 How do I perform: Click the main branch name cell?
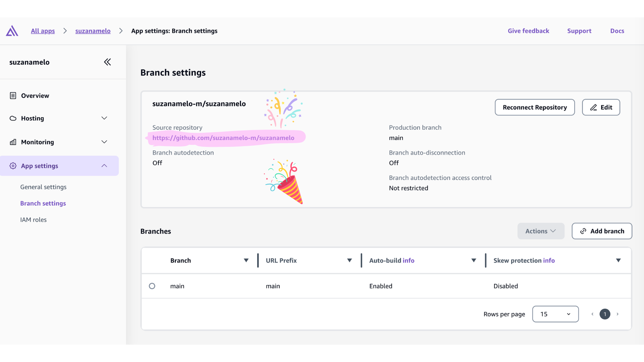(177, 286)
